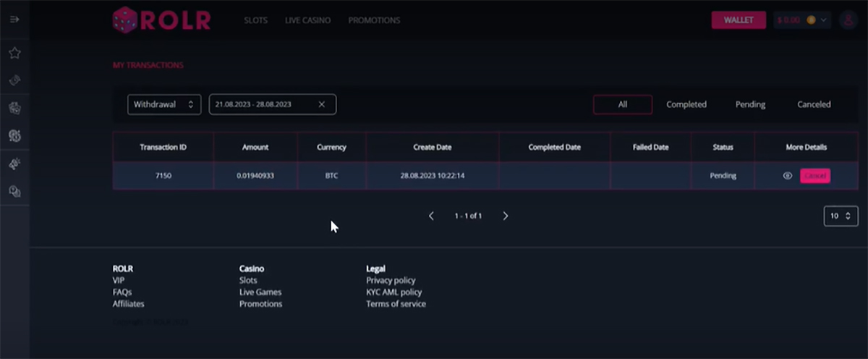Click the party popper promotions sidebar icon

coord(14,164)
